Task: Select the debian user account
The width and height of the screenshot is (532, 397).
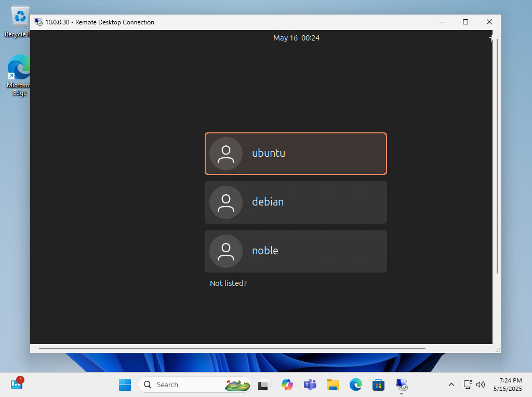Action: tap(296, 202)
